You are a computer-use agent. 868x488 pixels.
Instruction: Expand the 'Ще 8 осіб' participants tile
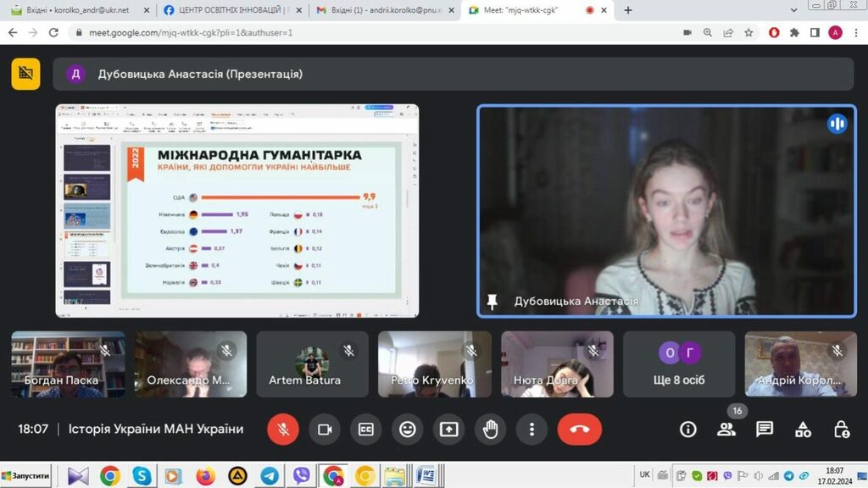click(679, 364)
